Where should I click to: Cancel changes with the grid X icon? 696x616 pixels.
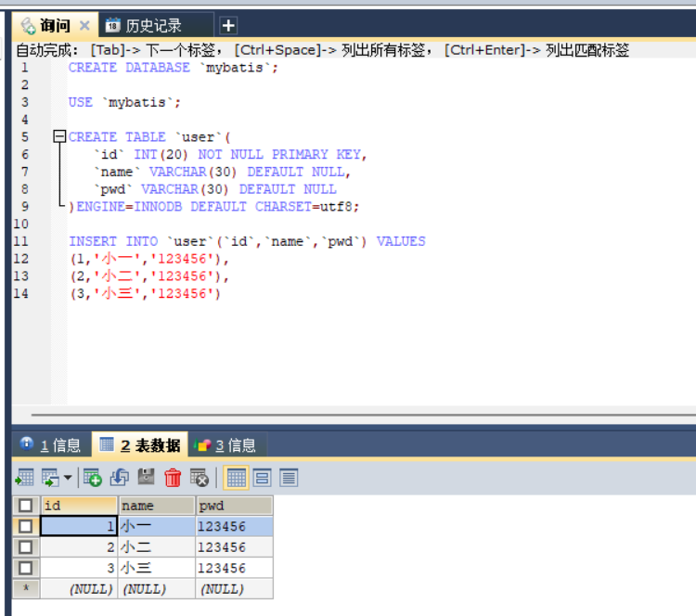pos(200,478)
